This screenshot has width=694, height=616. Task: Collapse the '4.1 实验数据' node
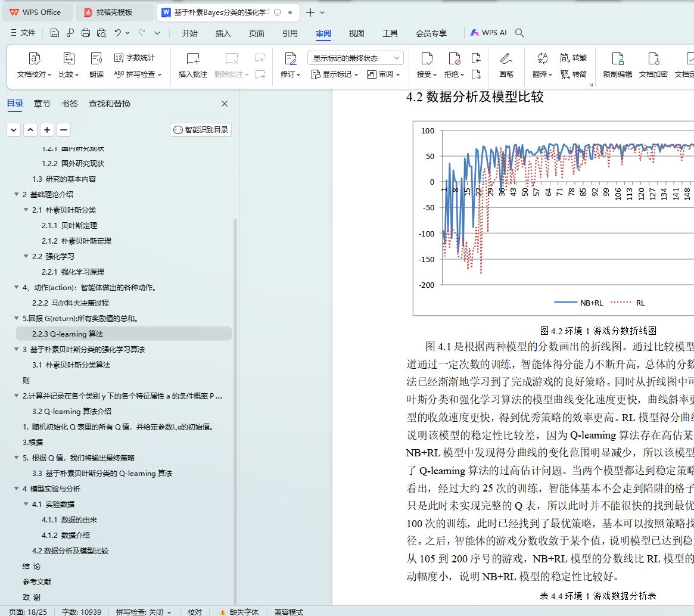(x=26, y=504)
